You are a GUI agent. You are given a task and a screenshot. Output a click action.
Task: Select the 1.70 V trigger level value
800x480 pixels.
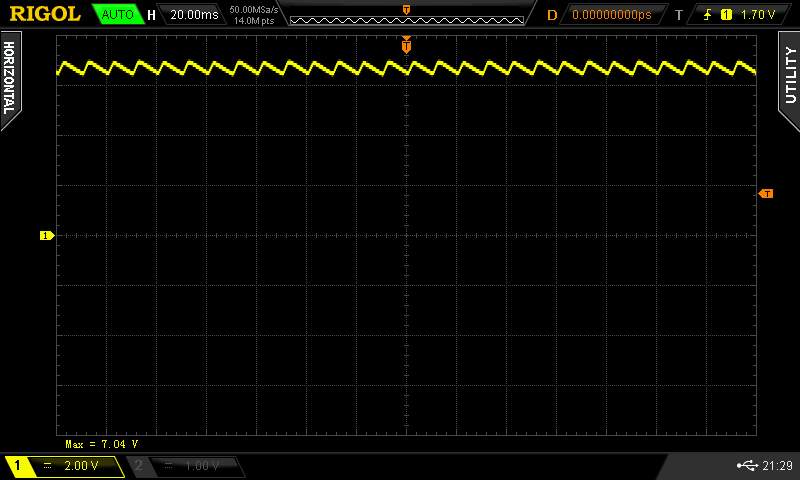click(x=758, y=15)
